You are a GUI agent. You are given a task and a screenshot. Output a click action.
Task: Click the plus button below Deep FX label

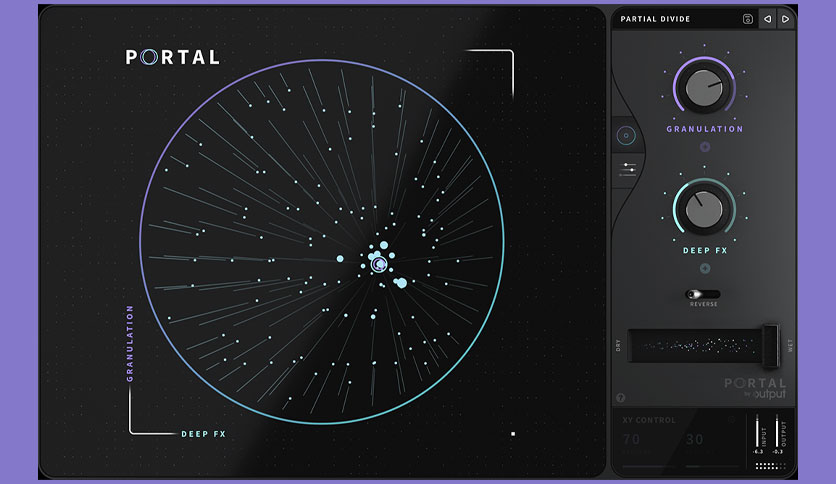[x=705, y=269]
